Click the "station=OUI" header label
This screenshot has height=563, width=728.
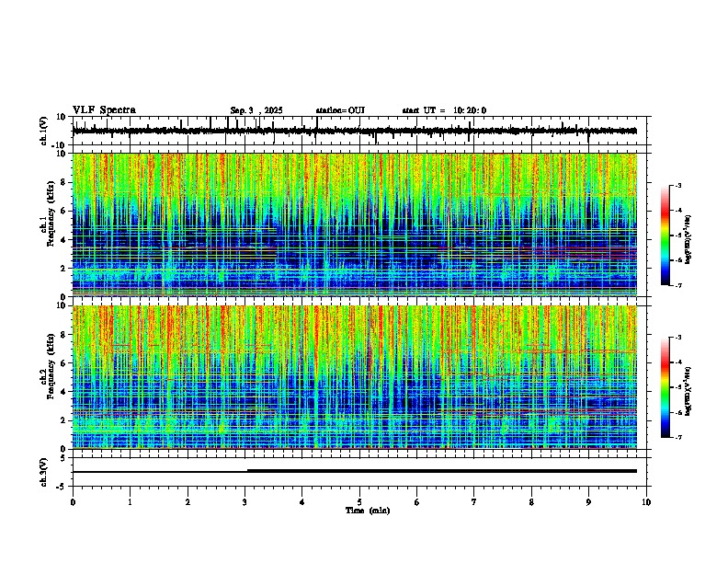click(340, 110)
